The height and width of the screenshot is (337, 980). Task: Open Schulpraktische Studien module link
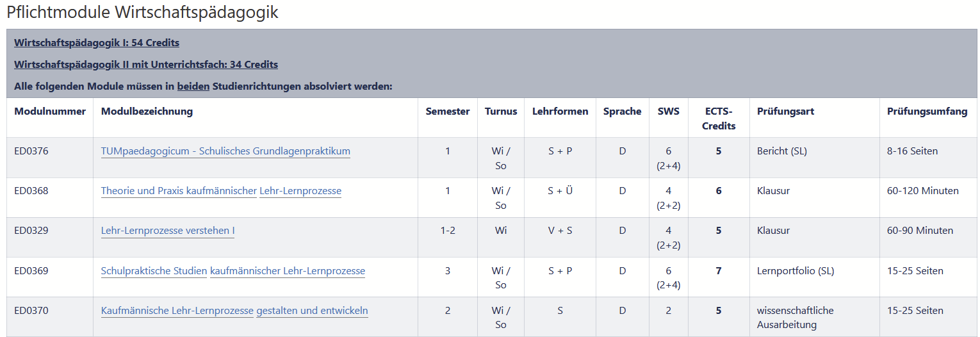[154, 271]
